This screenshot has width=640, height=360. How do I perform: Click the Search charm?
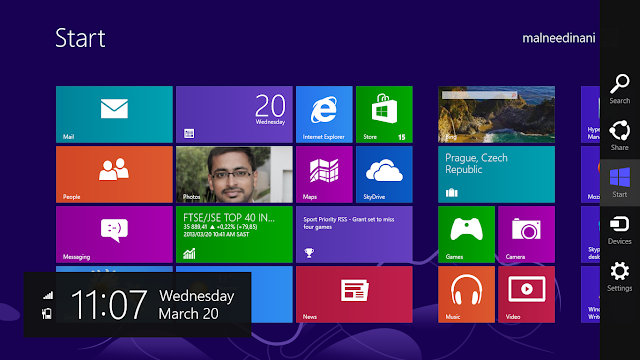(620, 89)
